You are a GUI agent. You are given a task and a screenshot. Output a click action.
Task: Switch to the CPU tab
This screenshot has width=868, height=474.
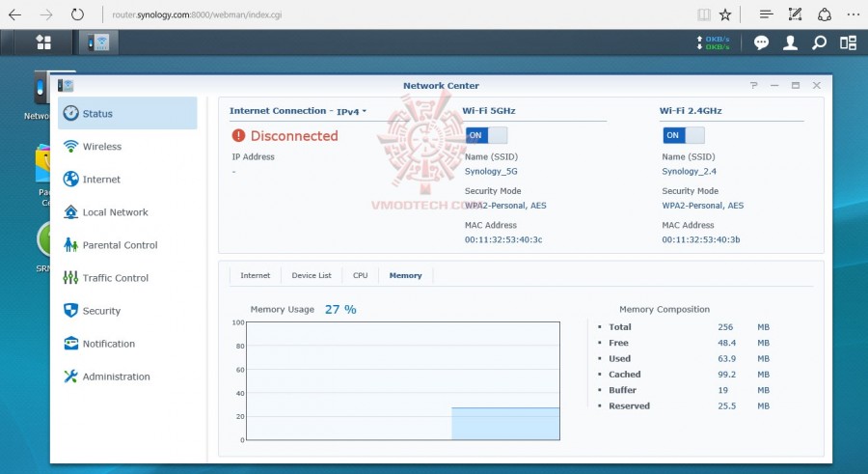(361, 275)
